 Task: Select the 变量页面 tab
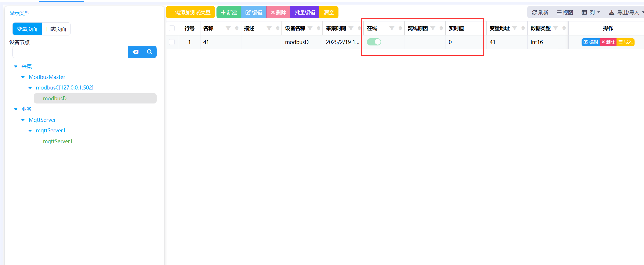point(27,29)
